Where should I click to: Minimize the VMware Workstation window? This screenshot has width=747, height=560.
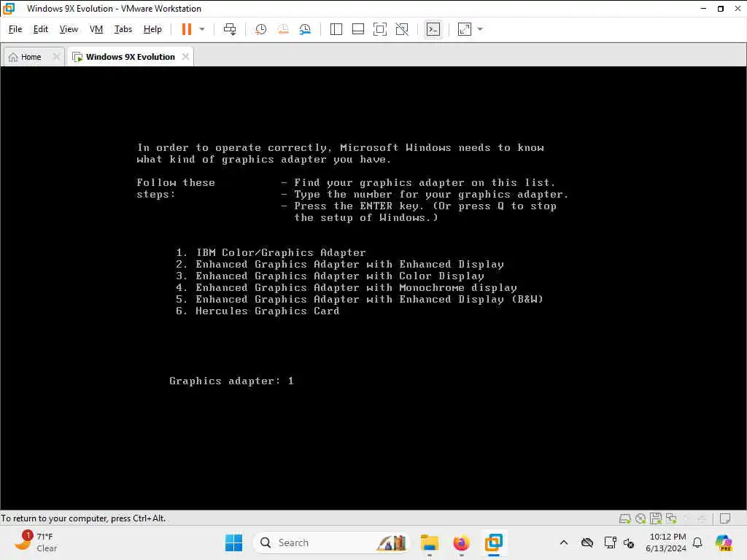point(704,9)
